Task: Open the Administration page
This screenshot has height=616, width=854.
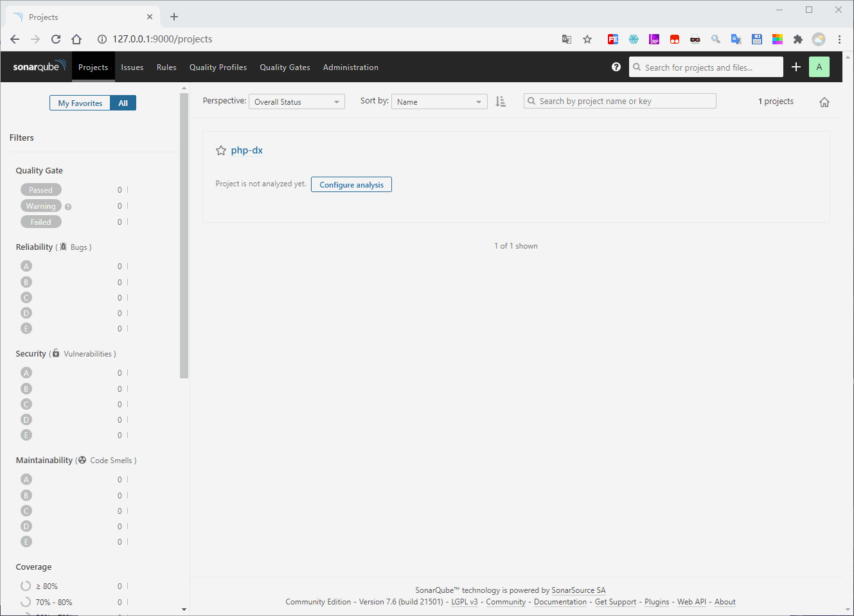Action: 351,67
